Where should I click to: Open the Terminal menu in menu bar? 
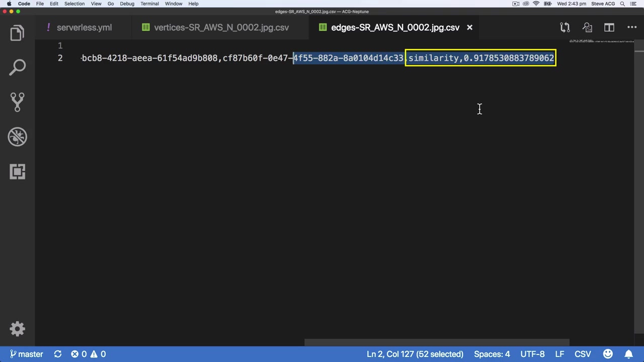tap(149, 4)
